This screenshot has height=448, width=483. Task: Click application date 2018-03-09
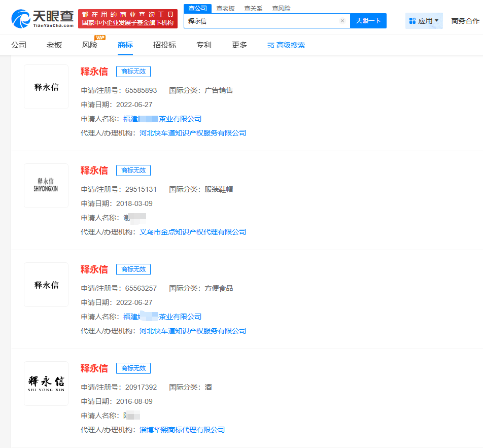point(134,203)
